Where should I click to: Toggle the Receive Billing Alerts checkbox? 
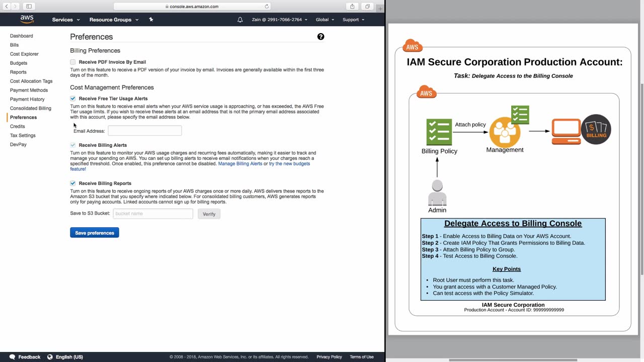(73, 145)
